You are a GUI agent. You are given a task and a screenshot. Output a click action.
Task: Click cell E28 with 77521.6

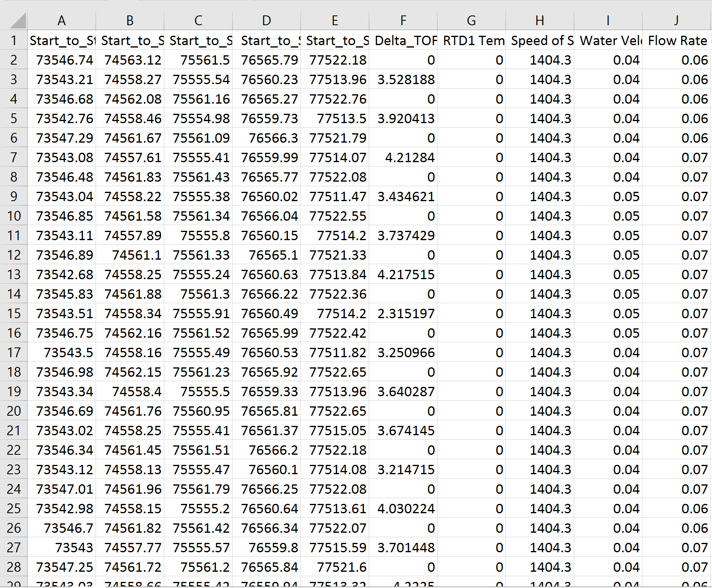335,567
